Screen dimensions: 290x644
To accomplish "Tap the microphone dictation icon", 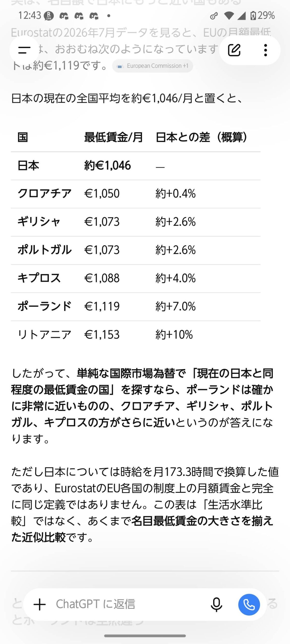I will point(216,605).
